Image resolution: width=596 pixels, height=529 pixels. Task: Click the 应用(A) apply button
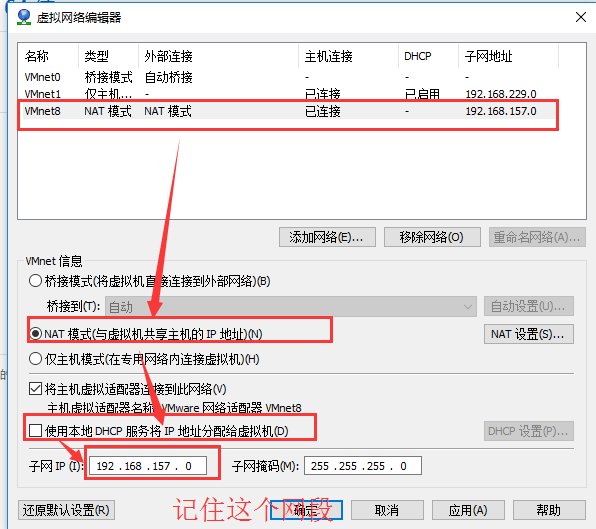(468, 510)
